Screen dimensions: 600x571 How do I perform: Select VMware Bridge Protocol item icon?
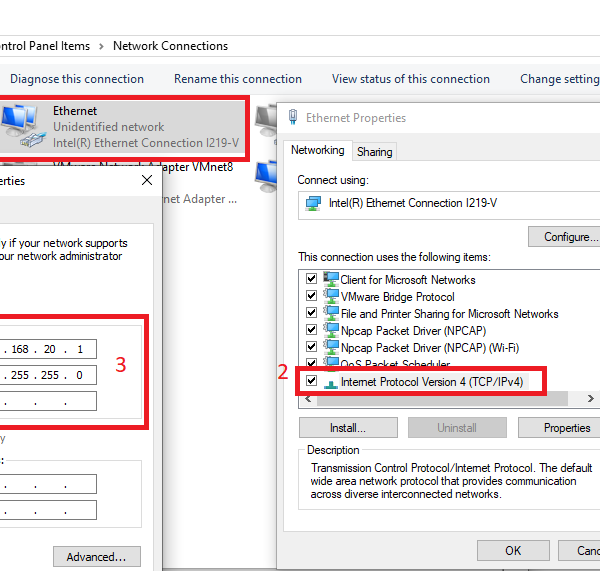[x=331, y=297]
